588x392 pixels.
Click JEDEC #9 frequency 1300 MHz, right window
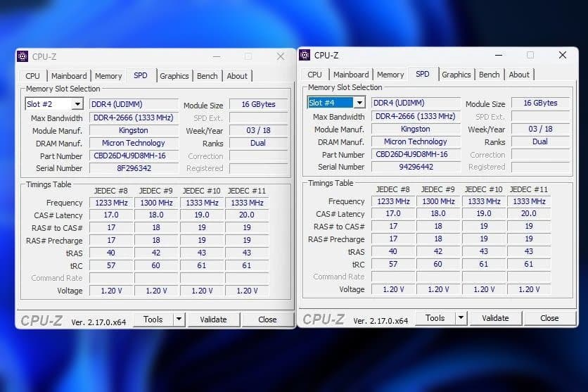[x=438, y=201]
